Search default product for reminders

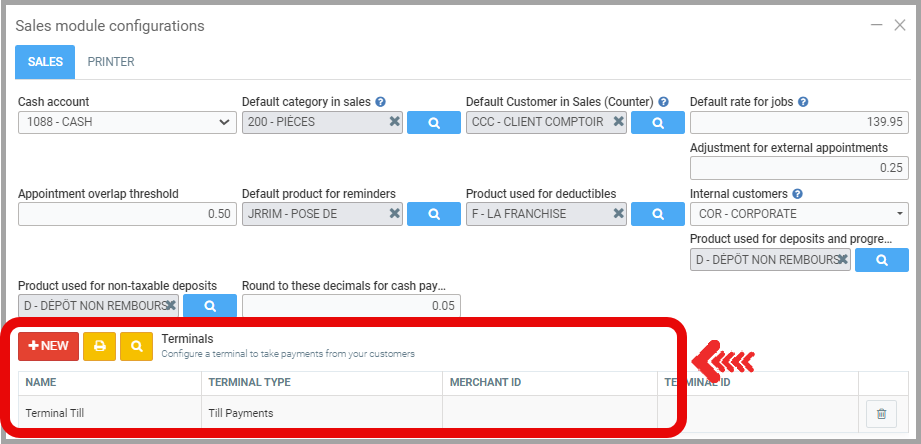click(x=434, y=213)
